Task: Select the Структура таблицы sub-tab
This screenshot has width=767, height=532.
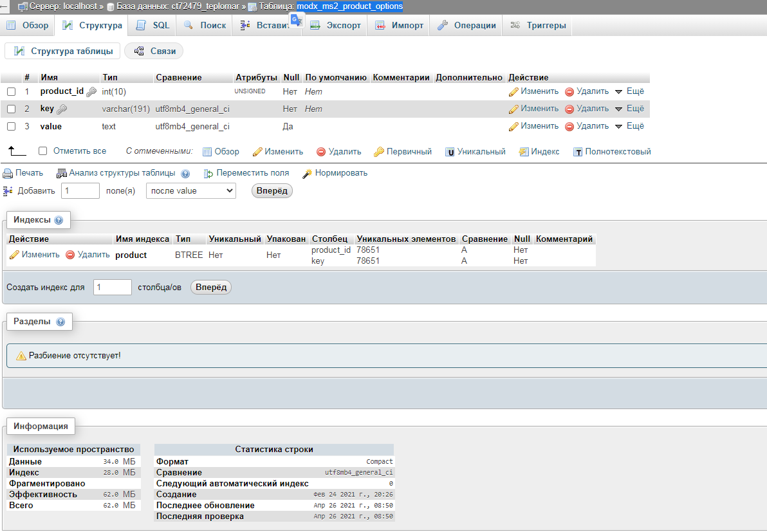Action: click(x=62, y=51)
